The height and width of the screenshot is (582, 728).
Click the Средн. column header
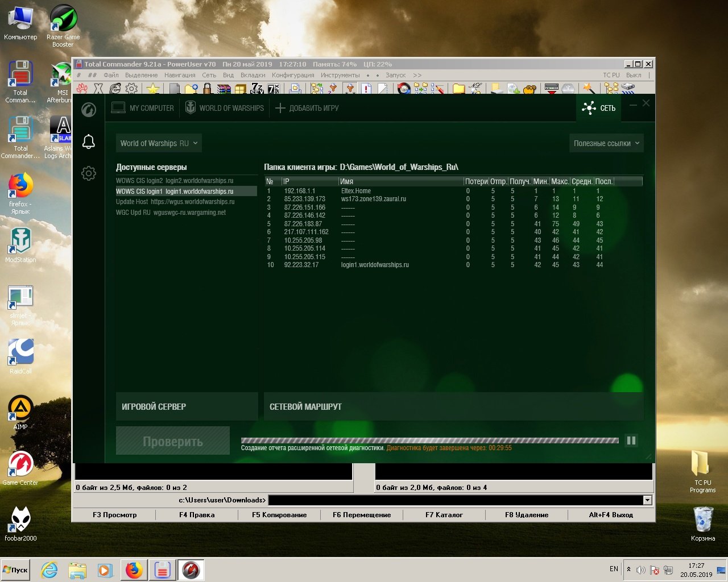[582, 181]
